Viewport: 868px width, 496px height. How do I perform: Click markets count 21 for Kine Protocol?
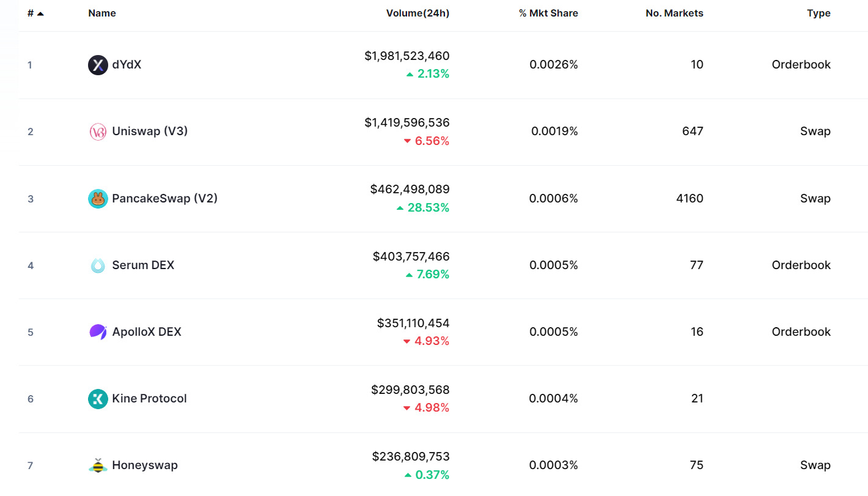pos(697,398)
